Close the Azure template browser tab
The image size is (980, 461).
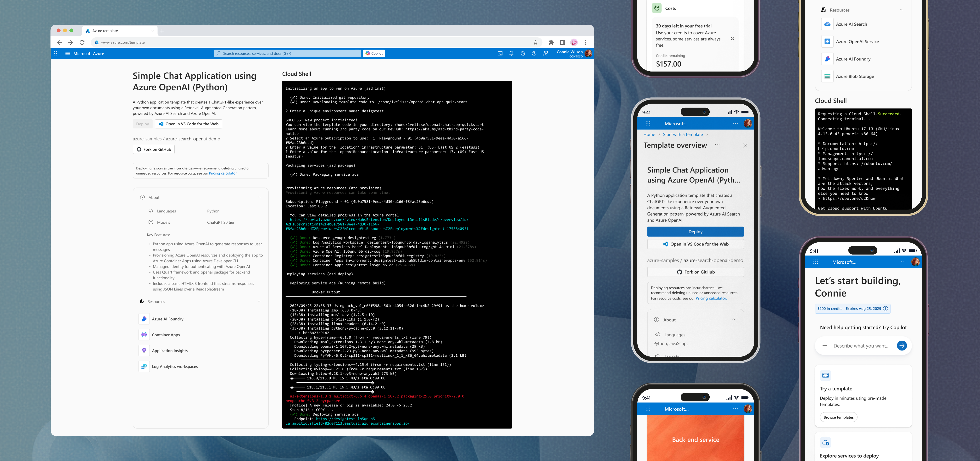coord(153,31)
